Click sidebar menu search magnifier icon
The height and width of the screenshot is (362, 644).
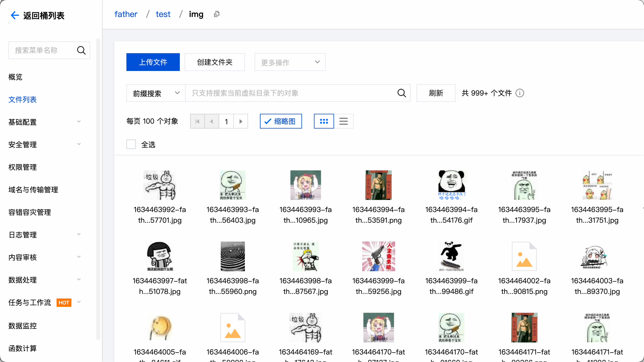point(81,50)
